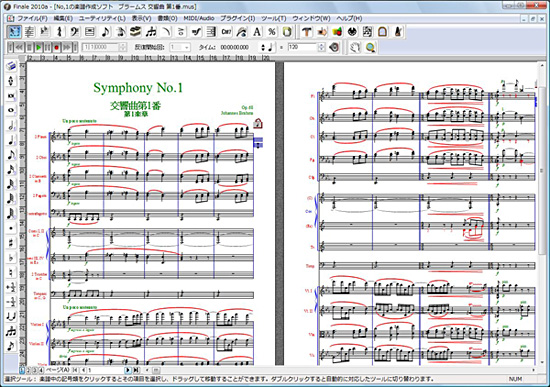The image size is (550, 387).
Task: Select the Chord tool labeled CM7
Action: tap(226, 32)
